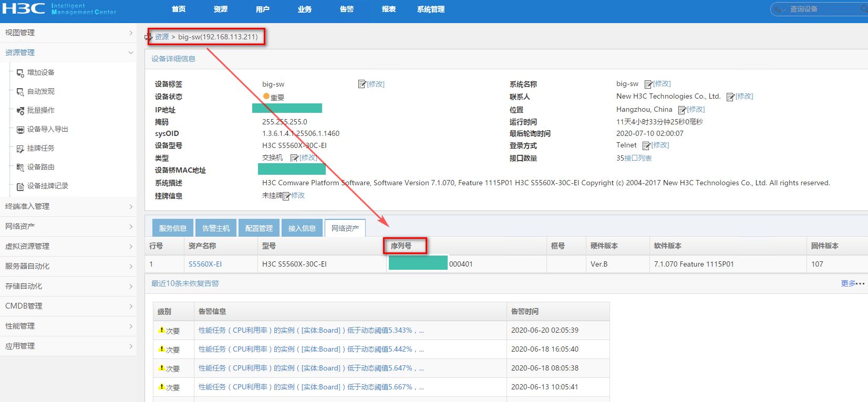868x402 pixels.
Task: Open the 用户 top menu
Action: [263, 9]
